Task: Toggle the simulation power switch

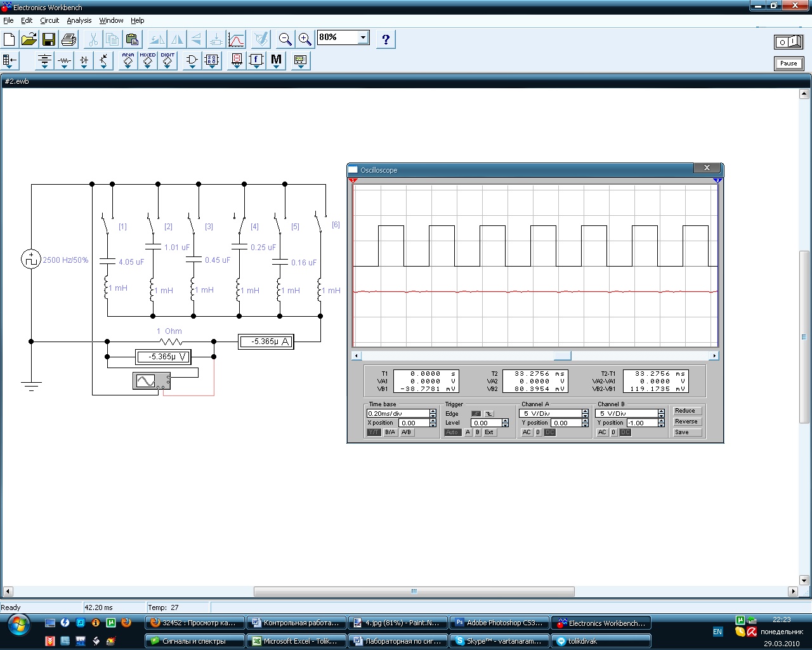Action: pos(789,42)
